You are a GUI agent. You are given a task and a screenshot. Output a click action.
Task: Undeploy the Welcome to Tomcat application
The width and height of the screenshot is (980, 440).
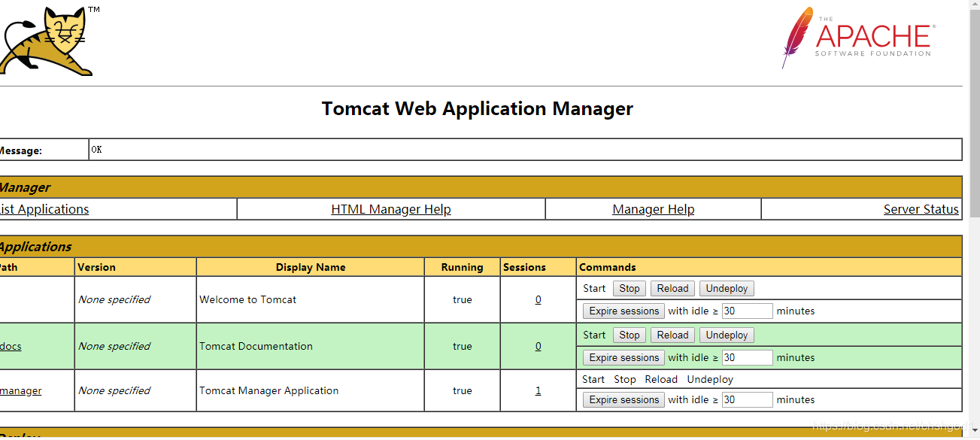coord(726,288)
